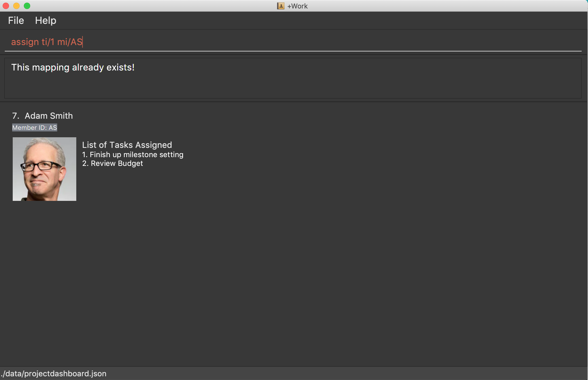Viewport: 588px width, 380px height.
Task: Click empty space below member card
Action: (x=291, y=278)
